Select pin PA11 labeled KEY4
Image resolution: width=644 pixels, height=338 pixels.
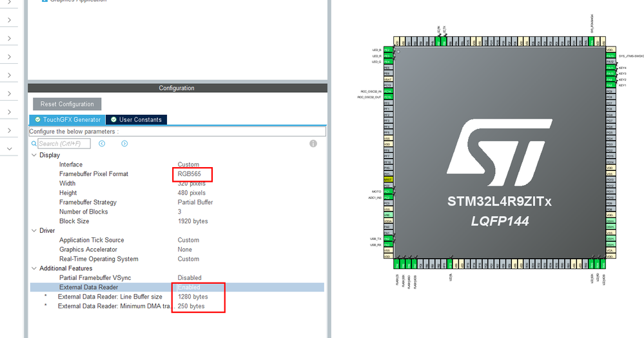coord(610,68)
